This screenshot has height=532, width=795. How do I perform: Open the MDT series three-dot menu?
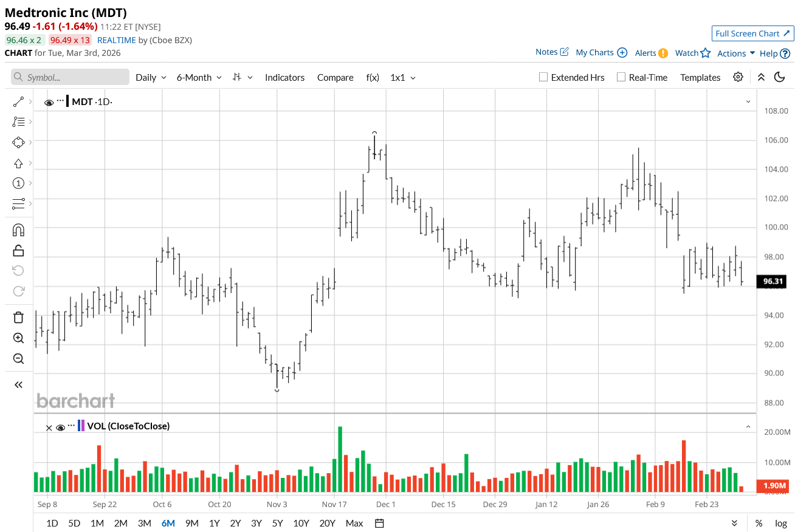(61, 101)
